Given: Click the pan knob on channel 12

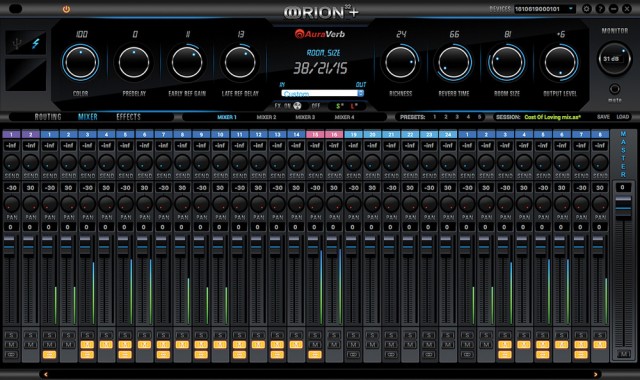Looking at the screenshot, I should coord(258,204).
